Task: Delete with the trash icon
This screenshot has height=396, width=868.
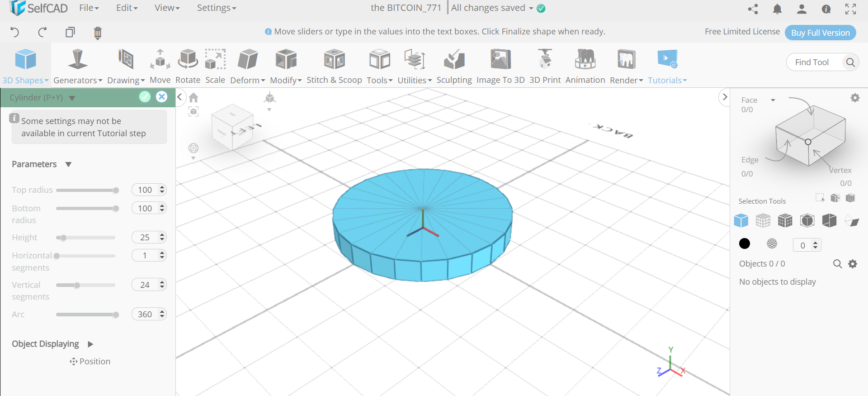Action: pyautogui.click(x=98, y=33)
